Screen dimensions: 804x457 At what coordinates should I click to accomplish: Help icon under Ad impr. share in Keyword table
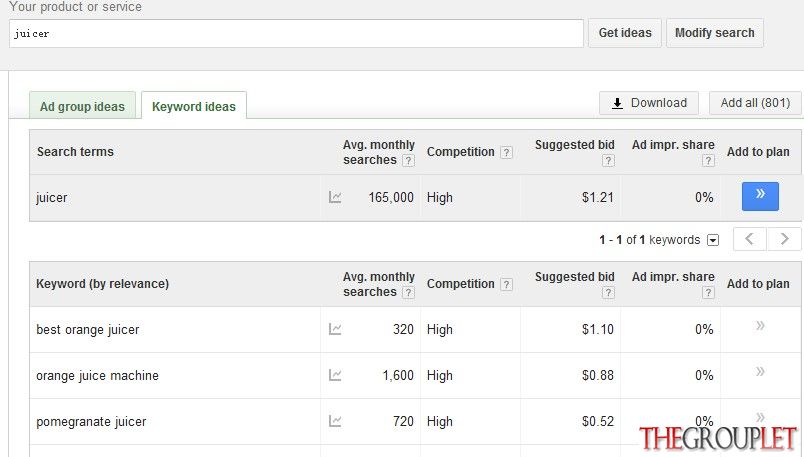pos(708,293)
